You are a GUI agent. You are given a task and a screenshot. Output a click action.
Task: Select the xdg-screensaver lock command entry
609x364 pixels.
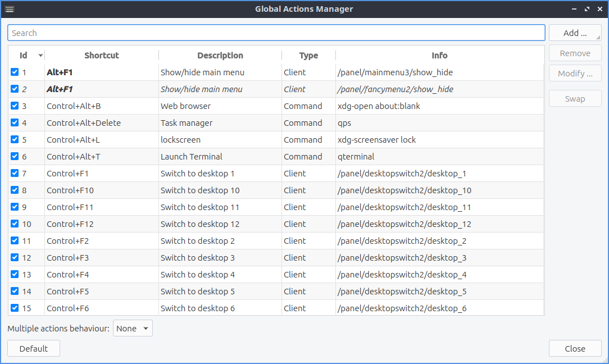pos(376,140)
